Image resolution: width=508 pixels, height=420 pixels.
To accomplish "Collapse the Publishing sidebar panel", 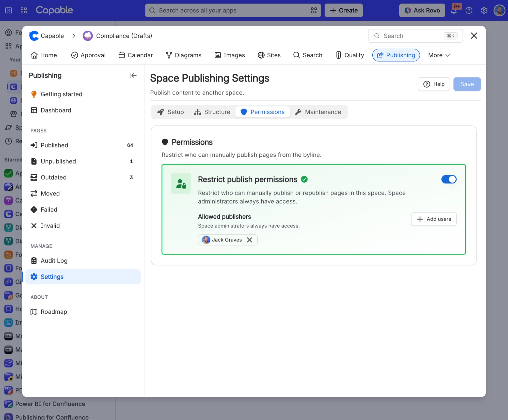I will (133, 75).
